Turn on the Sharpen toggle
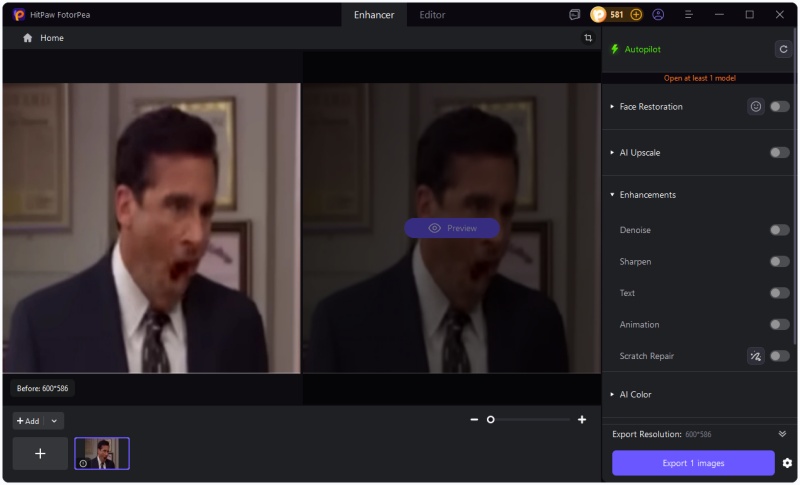The image size is (800, 485). [x=779, y=262]
